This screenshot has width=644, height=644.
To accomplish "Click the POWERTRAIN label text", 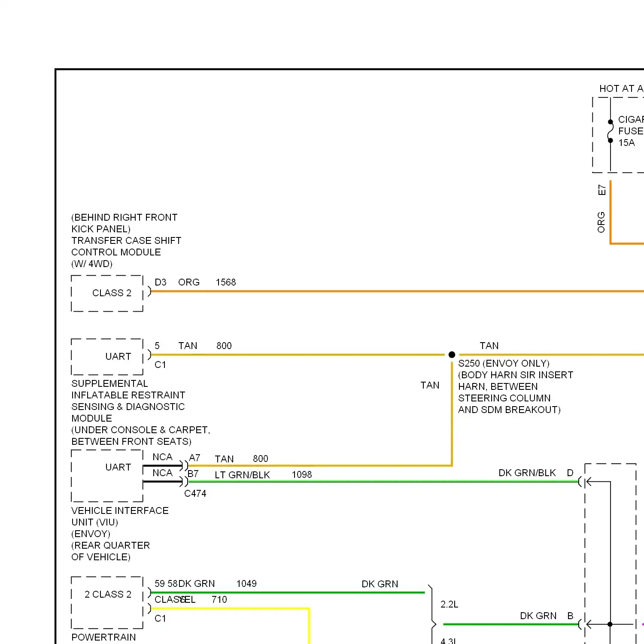I will (x=103, y=638).
